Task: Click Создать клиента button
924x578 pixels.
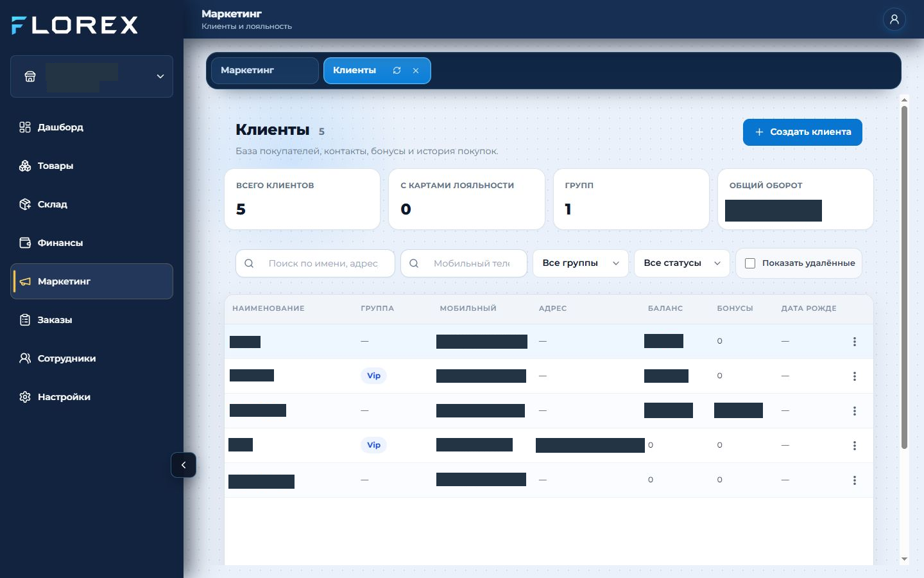Action: [802, 132]
